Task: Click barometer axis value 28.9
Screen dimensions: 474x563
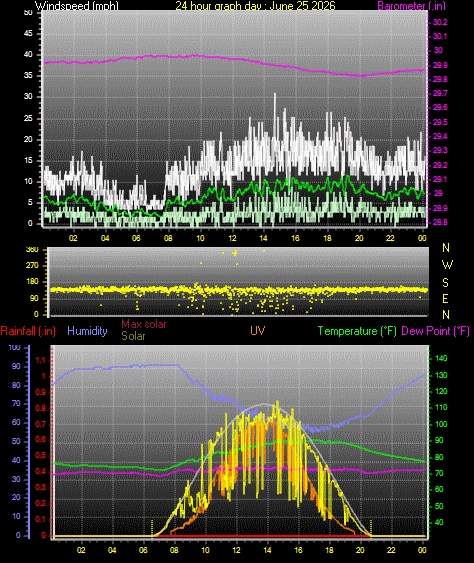Action: 440,208
